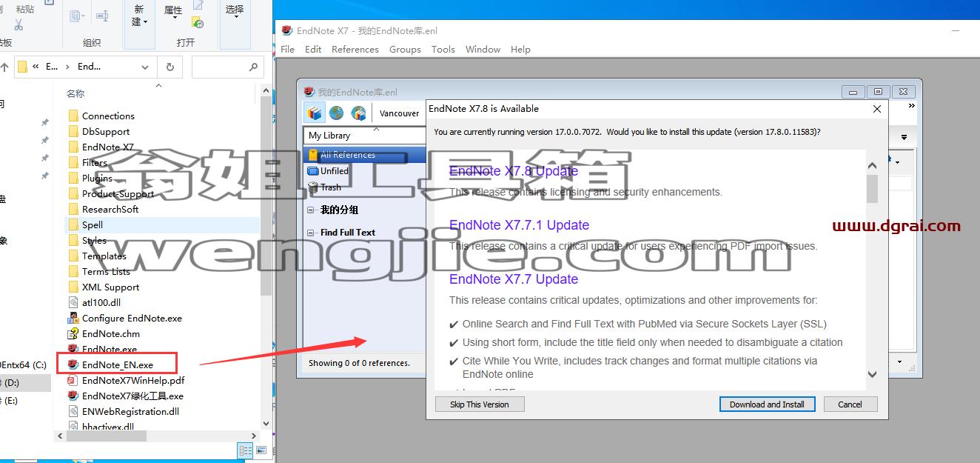Select the Configure EndNote.exe icon
Viewport: 980px width, 463px height.
pyautogui.click(x=73, y=318)
